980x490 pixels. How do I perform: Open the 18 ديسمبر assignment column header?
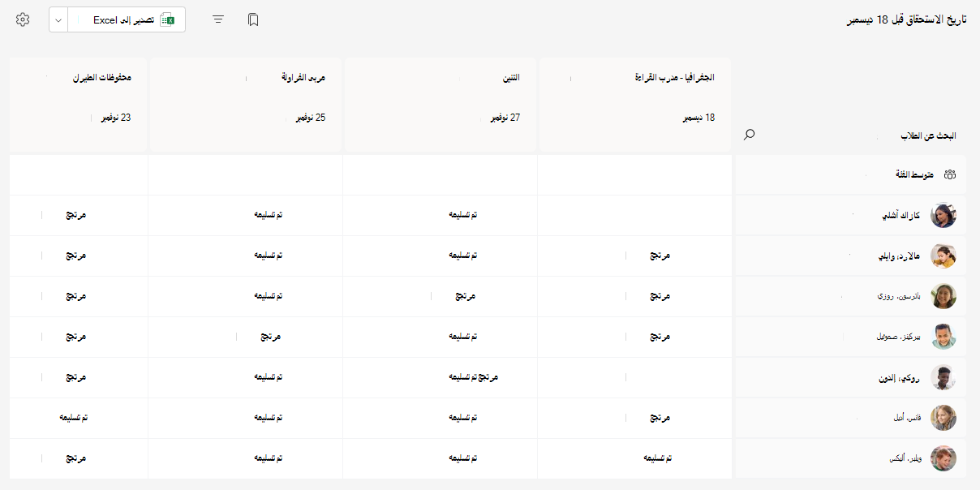634,104
